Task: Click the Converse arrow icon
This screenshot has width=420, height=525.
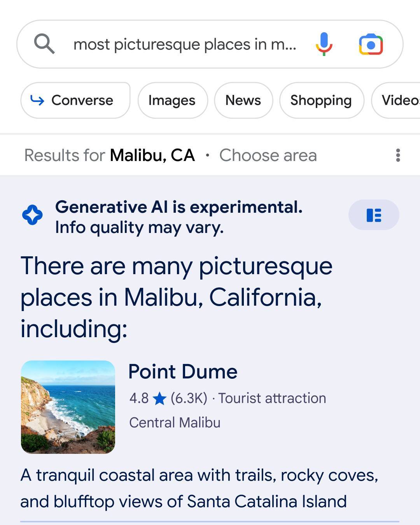Action: coord(37,100)
